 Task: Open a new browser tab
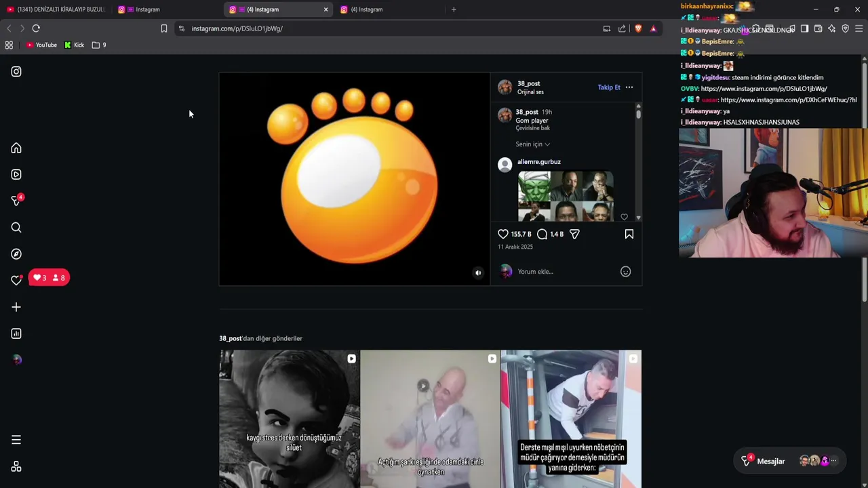(454, 9)
